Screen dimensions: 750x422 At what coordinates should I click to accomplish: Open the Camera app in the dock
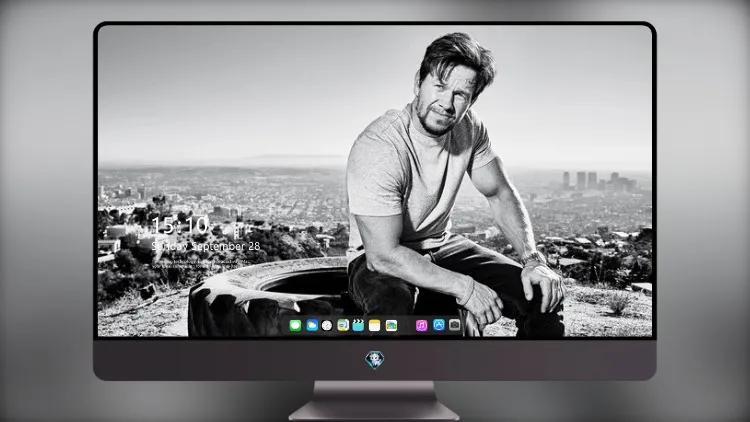point(454,325)
